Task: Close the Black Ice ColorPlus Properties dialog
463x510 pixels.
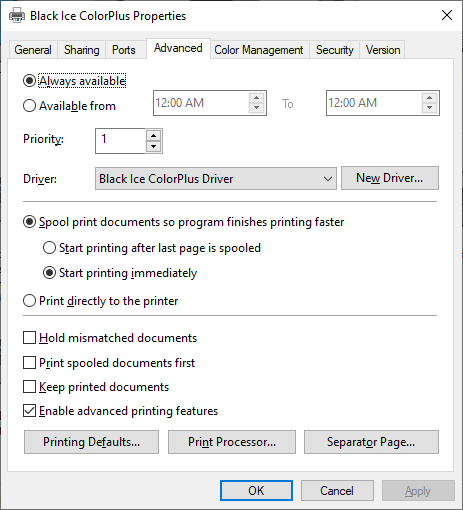Action: (x=447, y=15)
